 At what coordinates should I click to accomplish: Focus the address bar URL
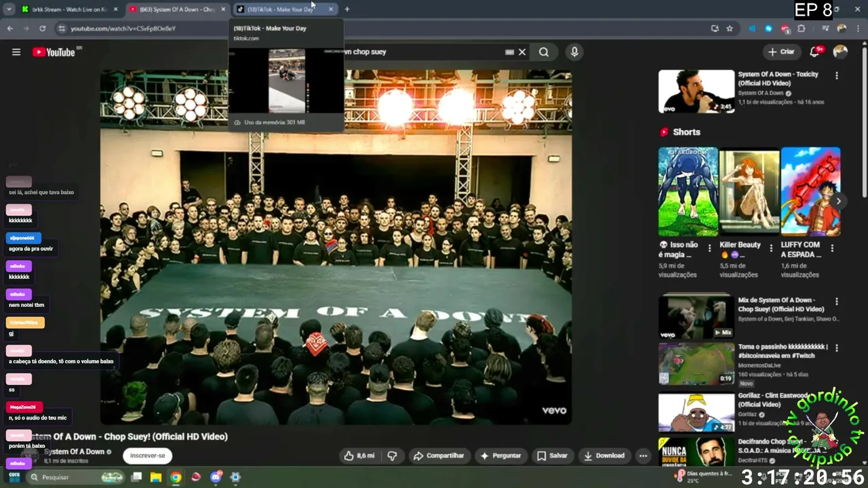tap(123, 28)
